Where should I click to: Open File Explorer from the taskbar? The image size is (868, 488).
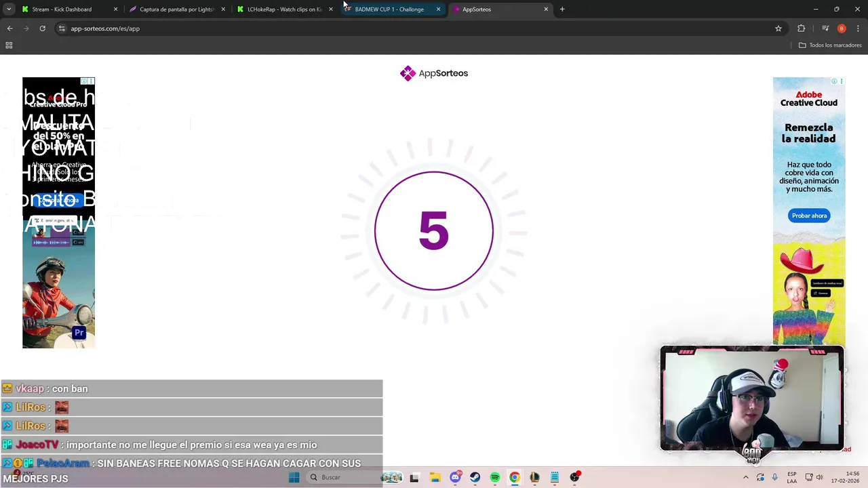pos(435,477)
